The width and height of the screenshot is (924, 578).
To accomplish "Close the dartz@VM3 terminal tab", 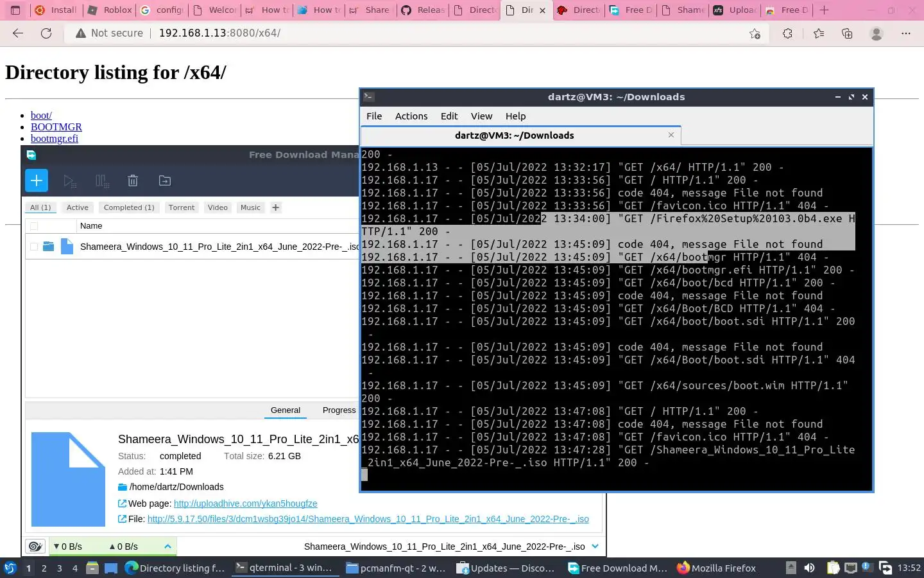I will [671, 135].
